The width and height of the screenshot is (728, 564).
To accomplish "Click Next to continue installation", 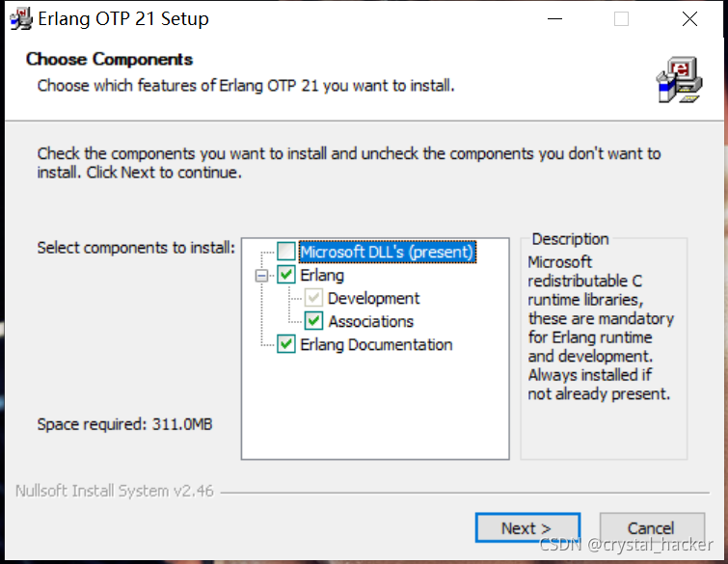I will coord(526,527).
